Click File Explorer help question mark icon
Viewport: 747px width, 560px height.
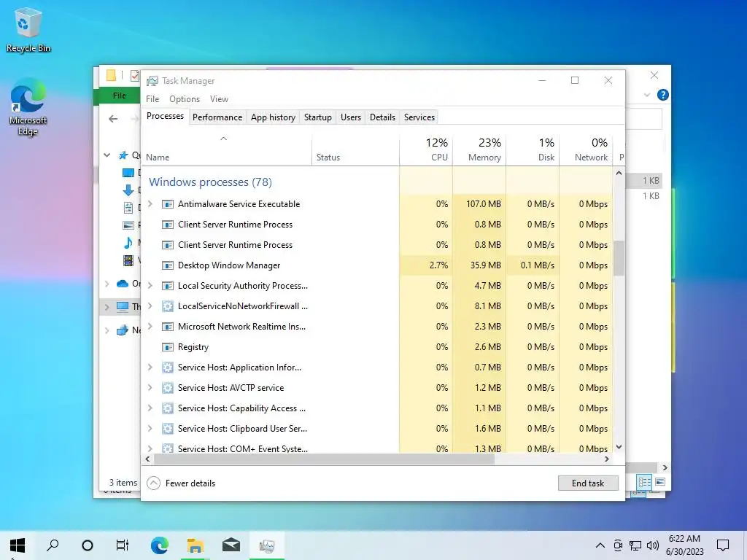coord(662,95)
